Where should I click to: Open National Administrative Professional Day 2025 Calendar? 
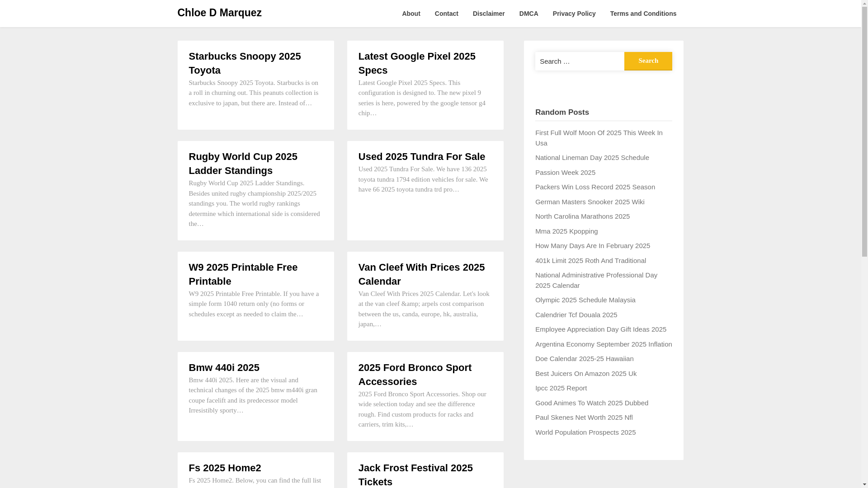click(596, 280)
